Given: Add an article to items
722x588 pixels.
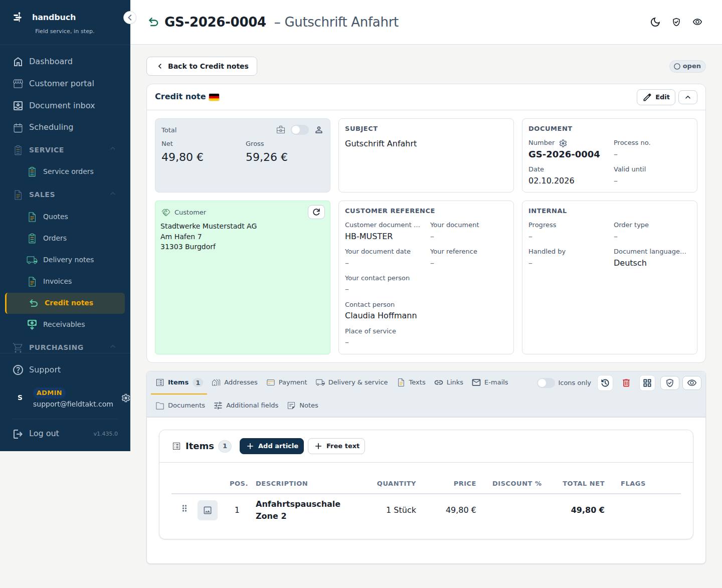Looking at the screenshot, I should point(272,446).
